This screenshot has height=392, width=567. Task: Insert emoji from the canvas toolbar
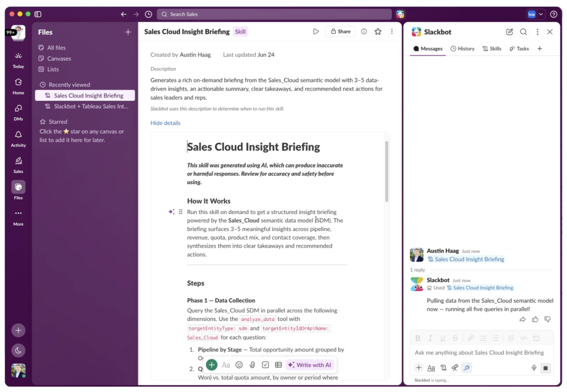click(239, 365)
